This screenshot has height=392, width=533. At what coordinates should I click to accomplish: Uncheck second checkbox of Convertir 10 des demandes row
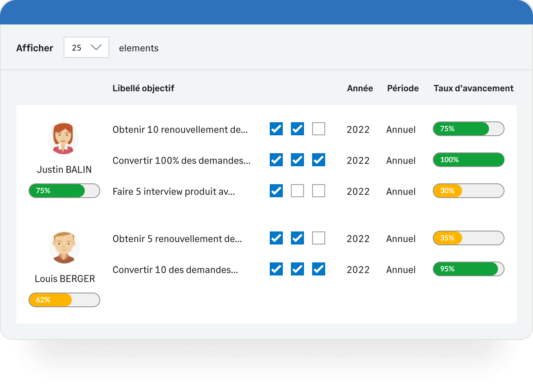pyautogui.click(x=297, y=269)
